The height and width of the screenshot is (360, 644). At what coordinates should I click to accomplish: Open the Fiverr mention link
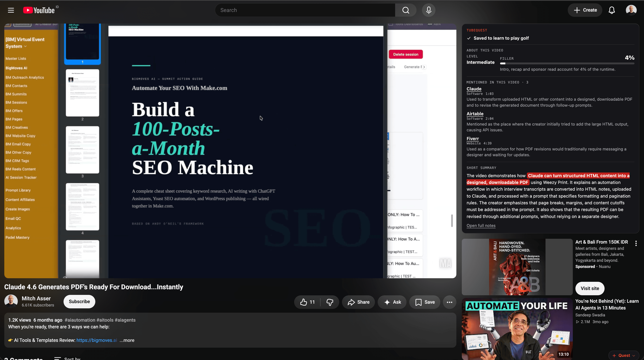[472, 138]
